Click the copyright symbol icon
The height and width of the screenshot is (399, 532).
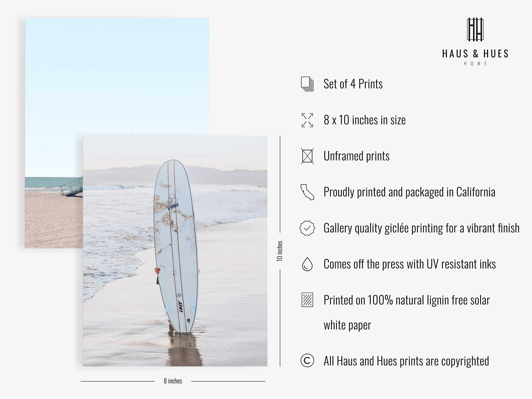[x=307, y=361]
